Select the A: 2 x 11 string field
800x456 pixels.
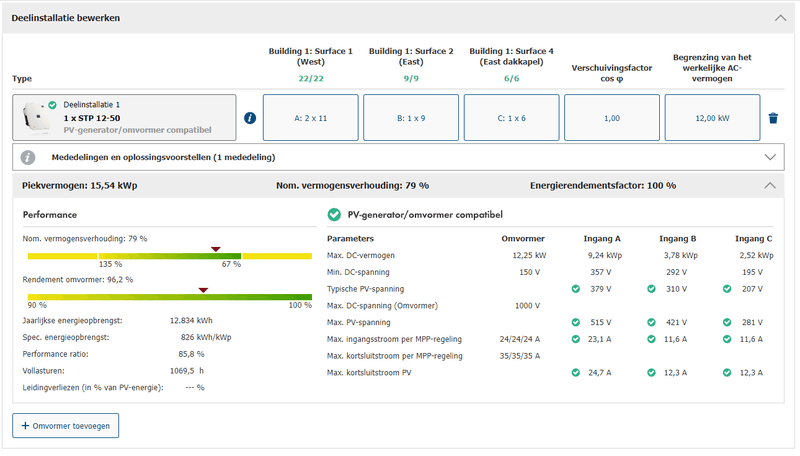309,118
